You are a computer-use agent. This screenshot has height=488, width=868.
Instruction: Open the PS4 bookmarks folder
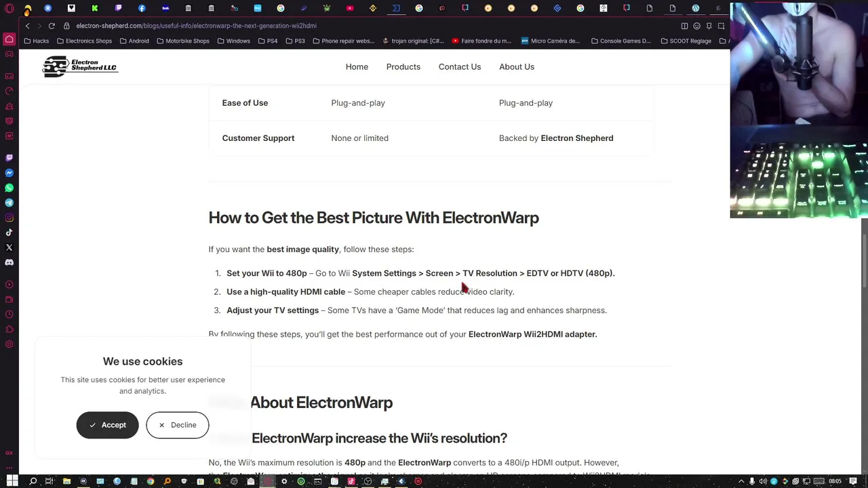(x=268, y=41)
